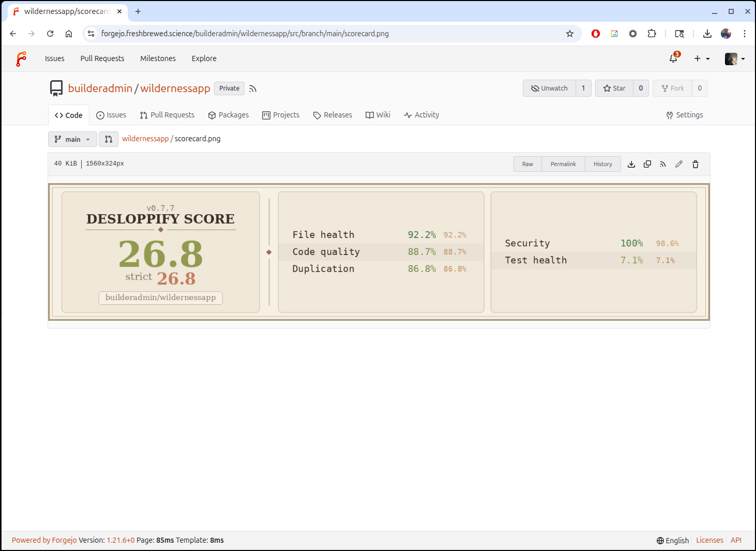
Task: Click the pencil edit file icon
Action: point(679,164)
